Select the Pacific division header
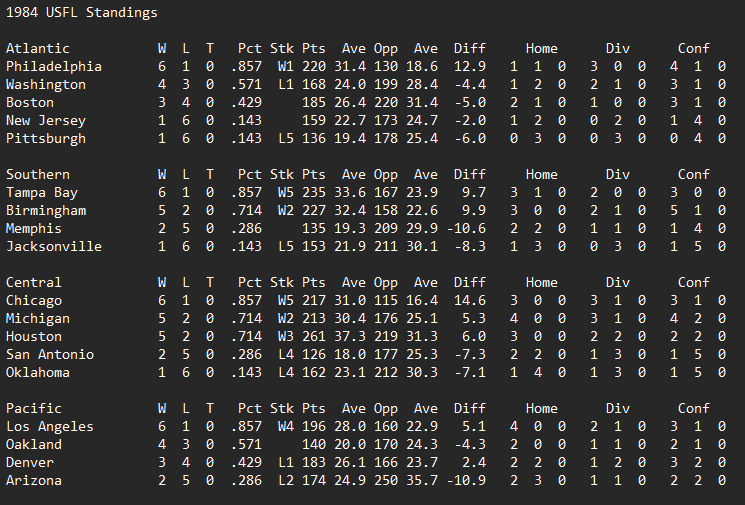The height and width of the screenshot is (505, 745). click(33, 409)
